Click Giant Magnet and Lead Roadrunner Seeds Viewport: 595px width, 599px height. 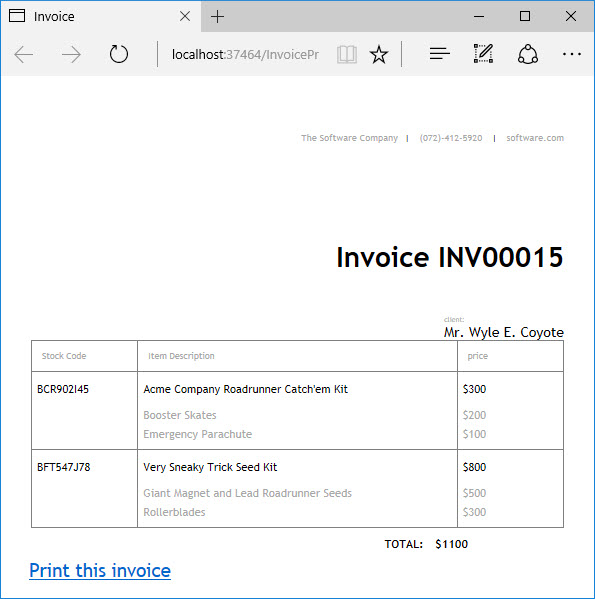point(247,493)
